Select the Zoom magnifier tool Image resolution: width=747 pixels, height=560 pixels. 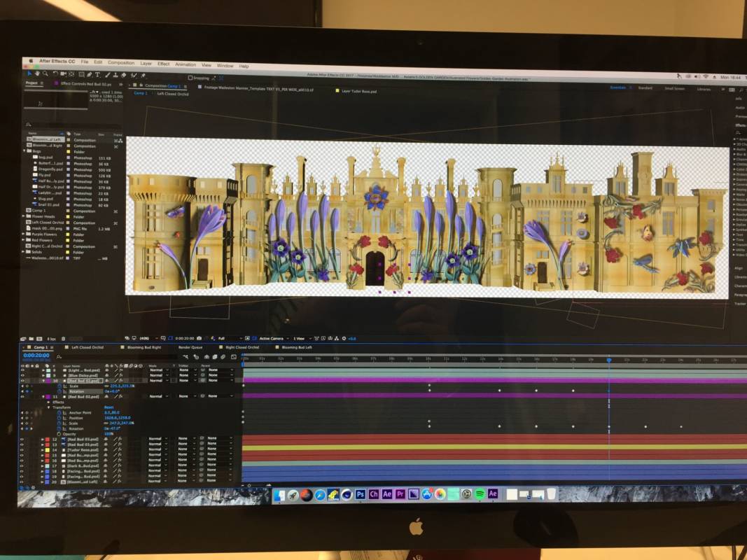[46, 73]
